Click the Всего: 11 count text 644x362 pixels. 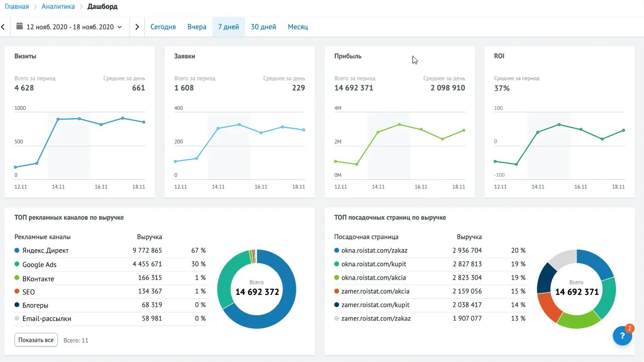tap(76, 340)
